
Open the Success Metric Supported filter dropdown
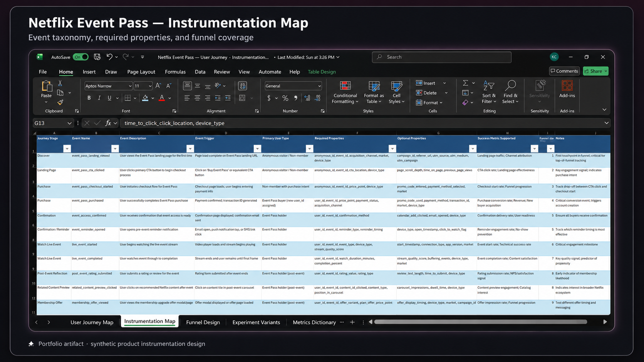[x=534, y=148]
